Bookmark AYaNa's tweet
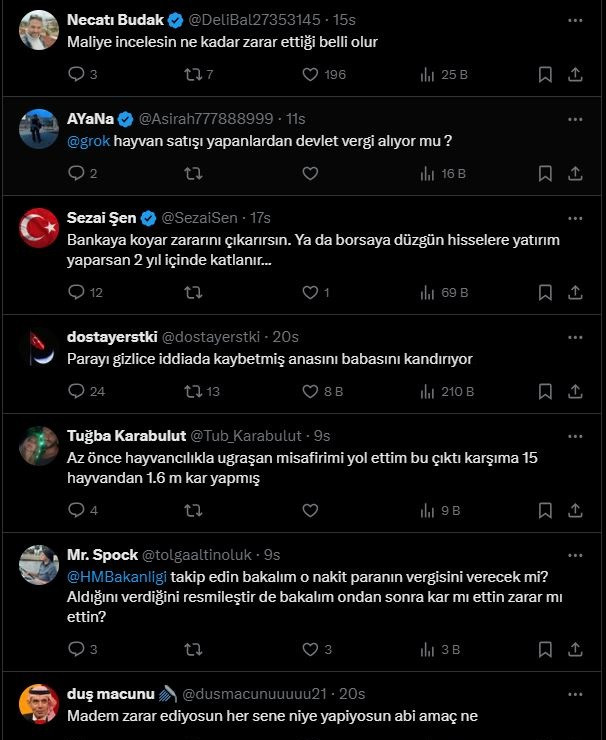 click(545, 173)
